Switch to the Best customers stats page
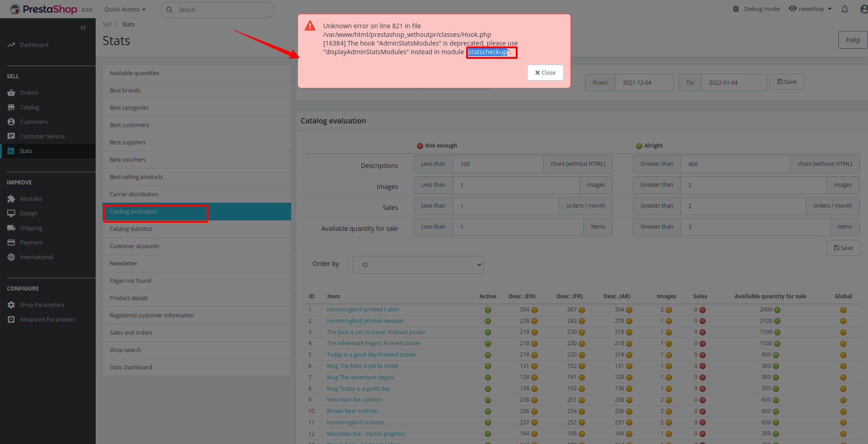This screenshot has width=868, height=444. point(129,125)
